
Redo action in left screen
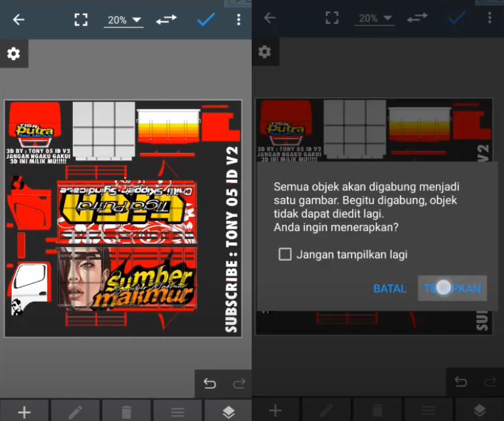tap(239, 383)
